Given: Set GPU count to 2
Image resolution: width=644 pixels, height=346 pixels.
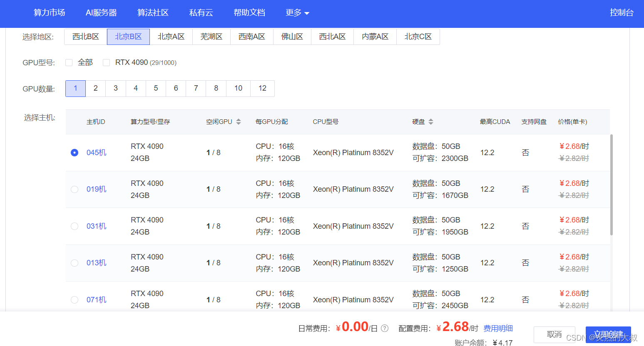Looking at the screenshot, I should point(96,88).
